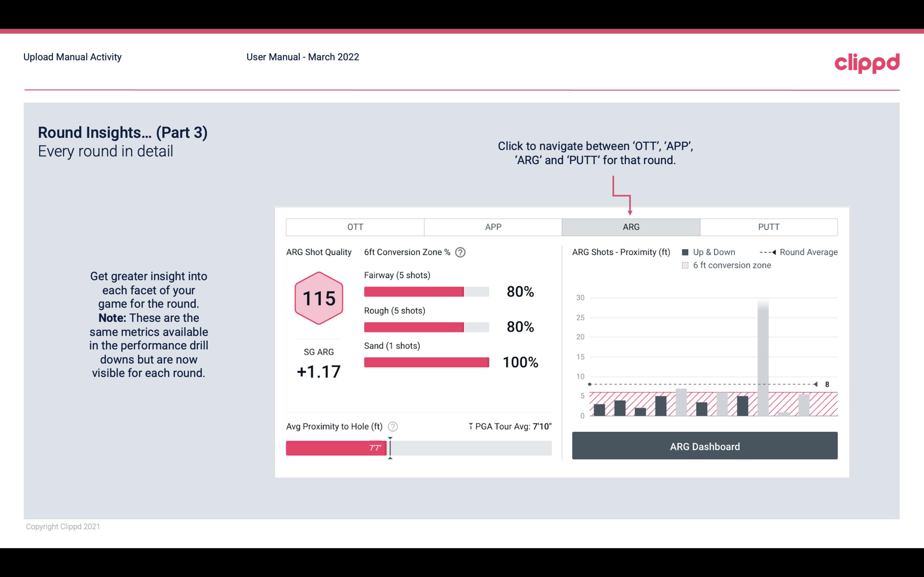Expand the OTT section panel
This screenshot has width=924, height=577.
click(355, 227)
